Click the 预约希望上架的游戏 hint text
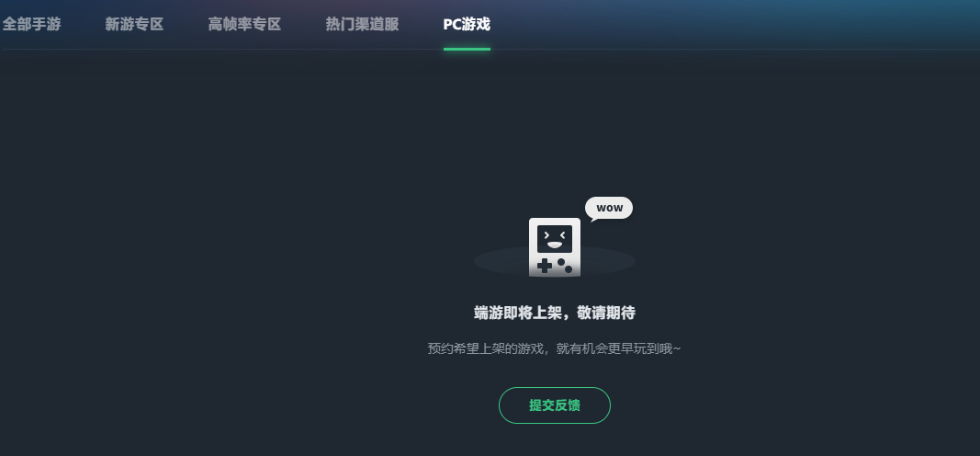 click(486, 348)
